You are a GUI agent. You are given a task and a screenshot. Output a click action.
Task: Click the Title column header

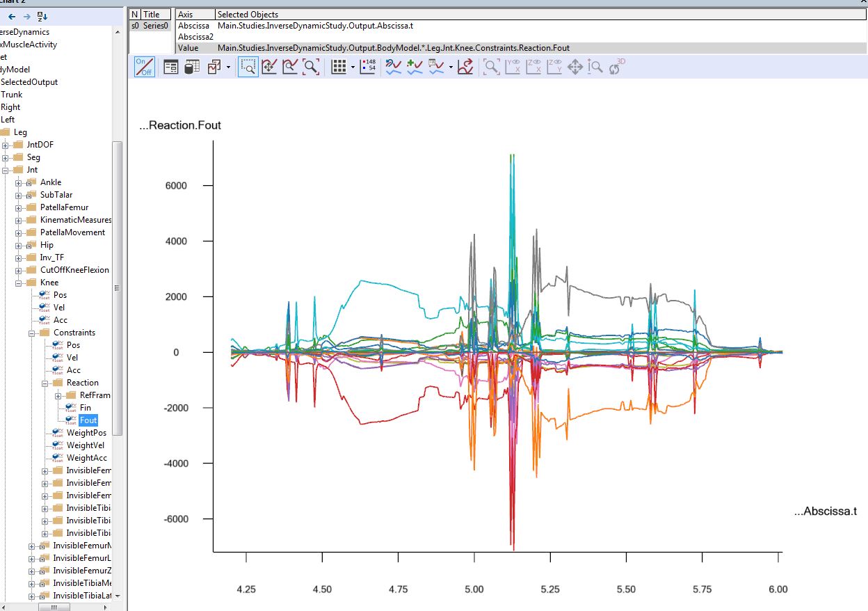tap(156, 14)
